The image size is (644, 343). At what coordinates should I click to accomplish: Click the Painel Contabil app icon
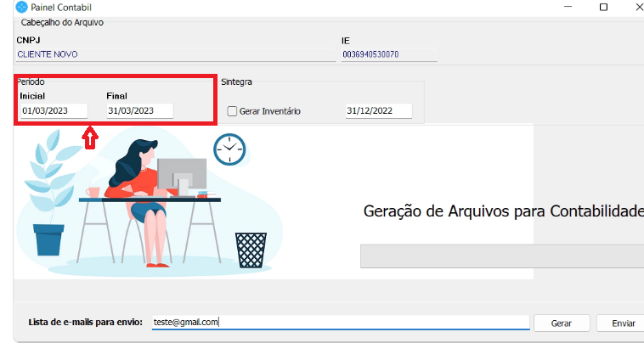click(8, 8)
